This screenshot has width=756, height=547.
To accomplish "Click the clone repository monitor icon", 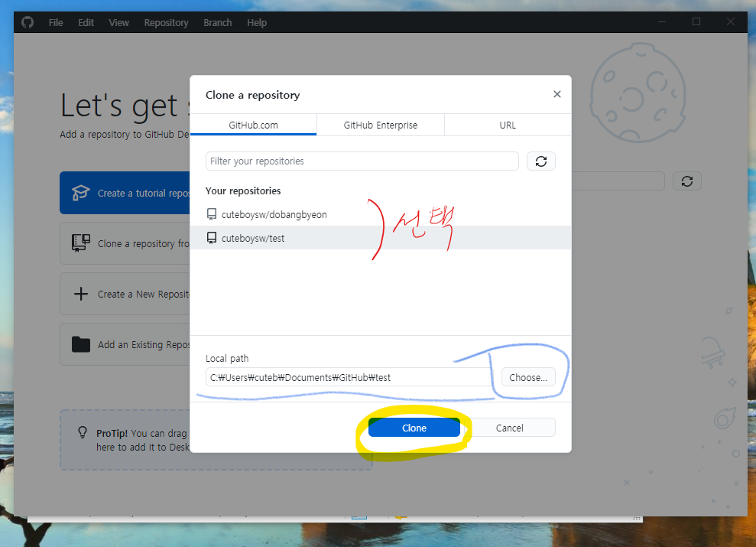I will (x=80, y=243).
